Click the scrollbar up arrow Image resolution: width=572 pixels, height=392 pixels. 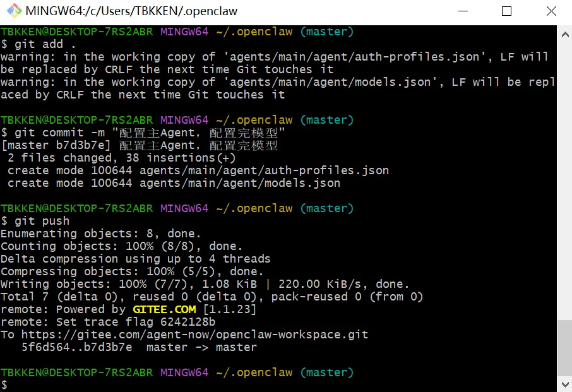564,35
